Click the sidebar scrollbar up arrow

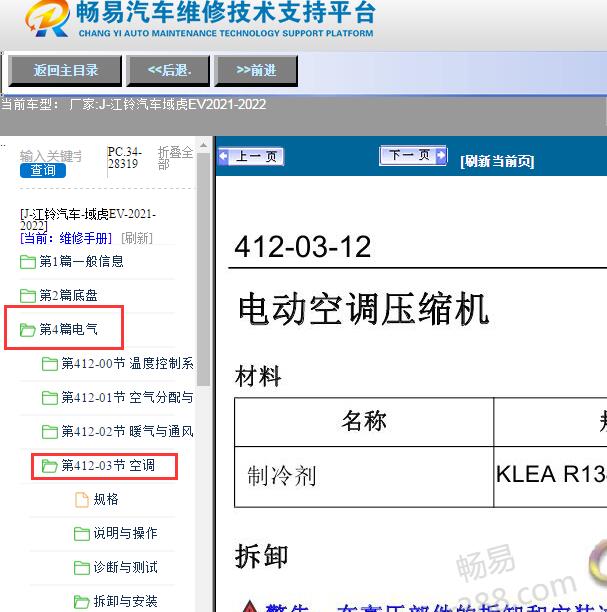coord(203,145)
